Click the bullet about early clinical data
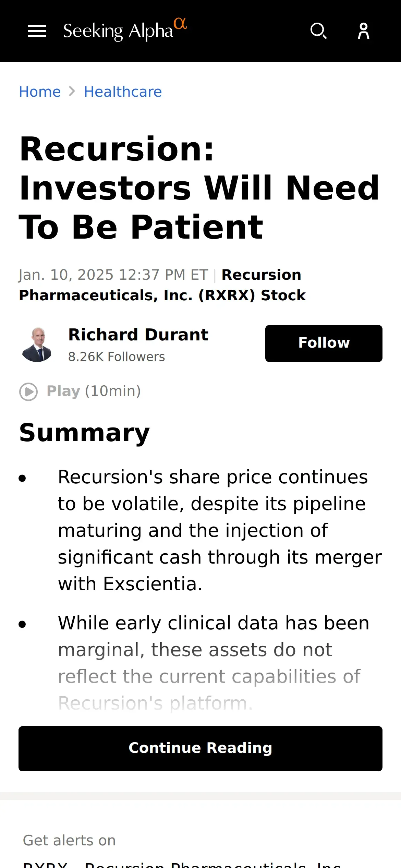 tap(212, 650)
